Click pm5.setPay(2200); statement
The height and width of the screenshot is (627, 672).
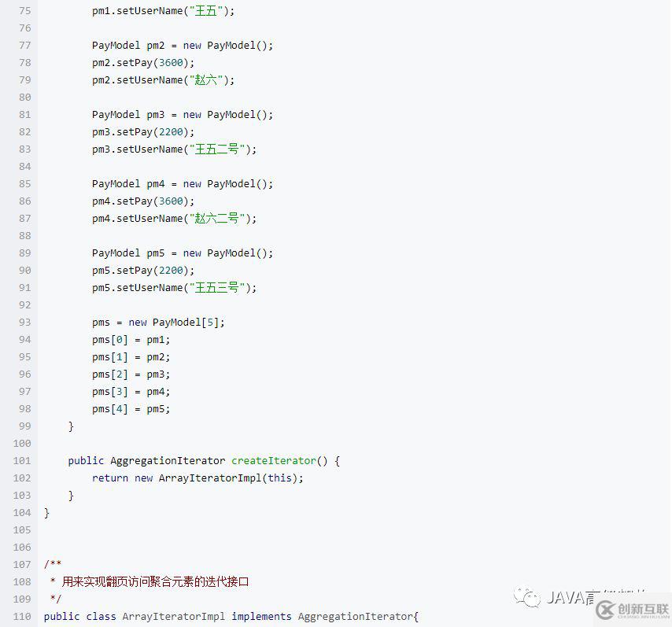point(143,271)
